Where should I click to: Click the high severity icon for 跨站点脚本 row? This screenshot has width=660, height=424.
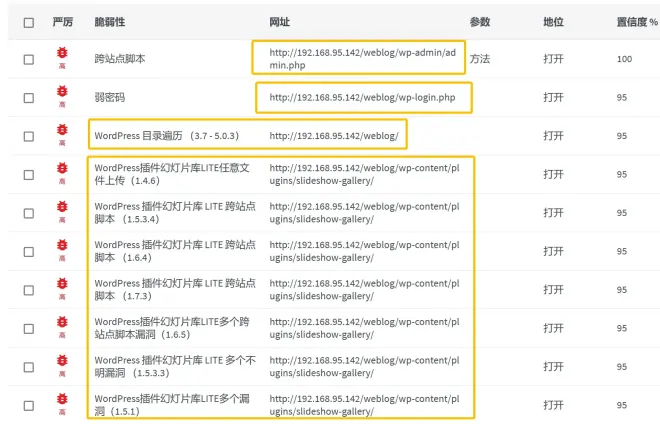62,55
